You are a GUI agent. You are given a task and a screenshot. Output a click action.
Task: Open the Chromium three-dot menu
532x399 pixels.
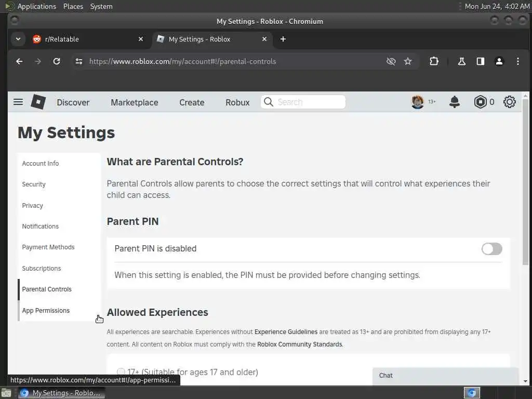coord(517,61)
